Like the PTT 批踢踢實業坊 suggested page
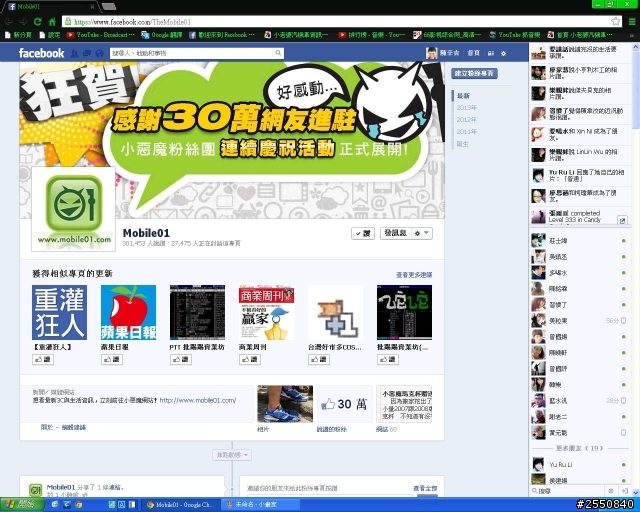Image resolution: width=640 pixels, height=512 pixels. (x=181, y=359)
